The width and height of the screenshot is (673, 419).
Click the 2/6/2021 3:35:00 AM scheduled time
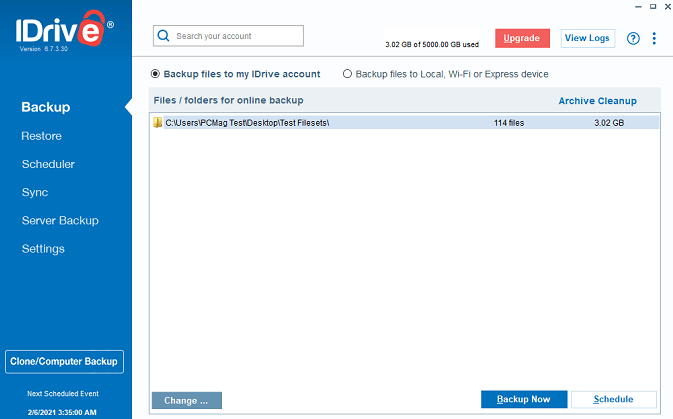(62, 413)
